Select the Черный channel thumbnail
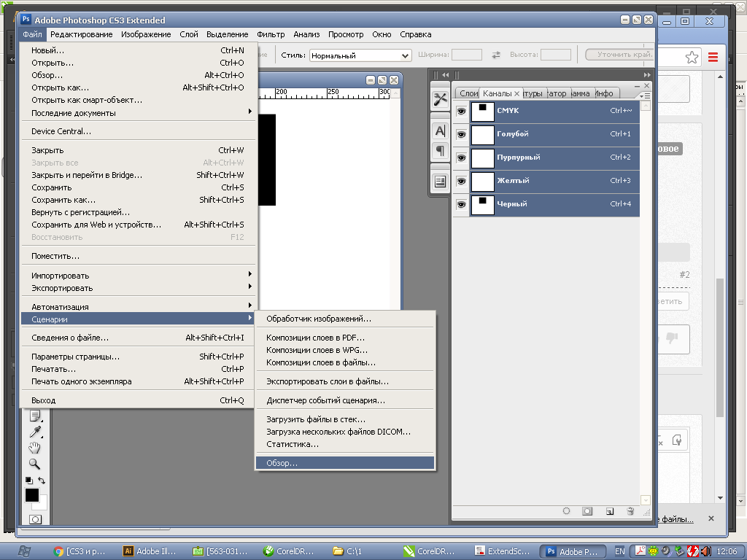 tap(483, 205)
